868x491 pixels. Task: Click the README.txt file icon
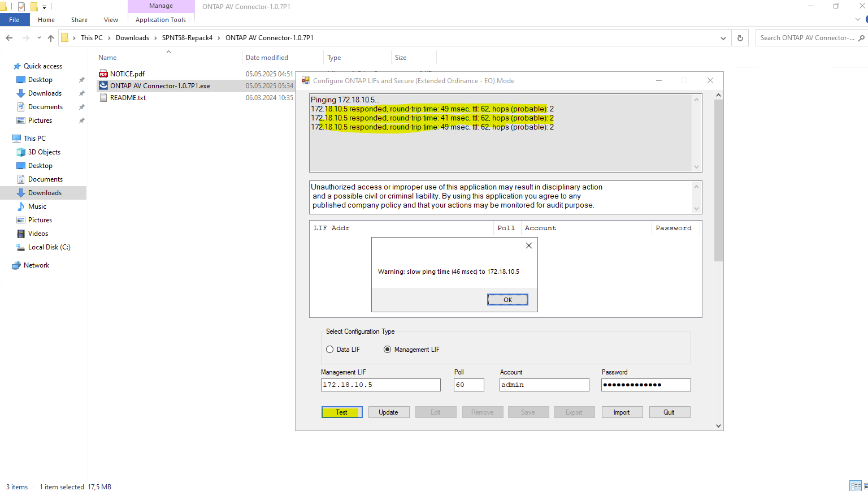tap(103, 98)
